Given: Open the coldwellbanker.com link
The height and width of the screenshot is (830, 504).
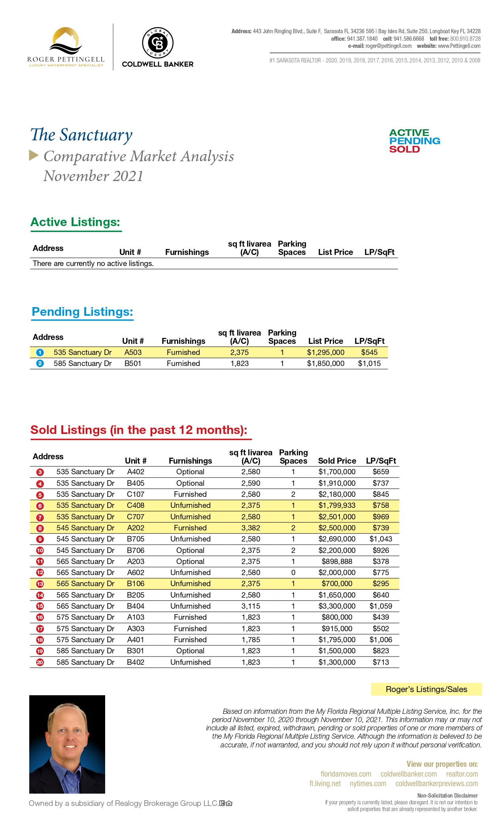Looking at the screenshot, I should (x=409, y=774).
